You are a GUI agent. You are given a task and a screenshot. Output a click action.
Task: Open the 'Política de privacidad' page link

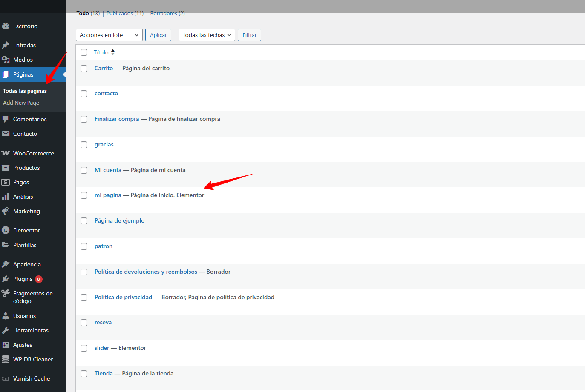click(123, 297)
